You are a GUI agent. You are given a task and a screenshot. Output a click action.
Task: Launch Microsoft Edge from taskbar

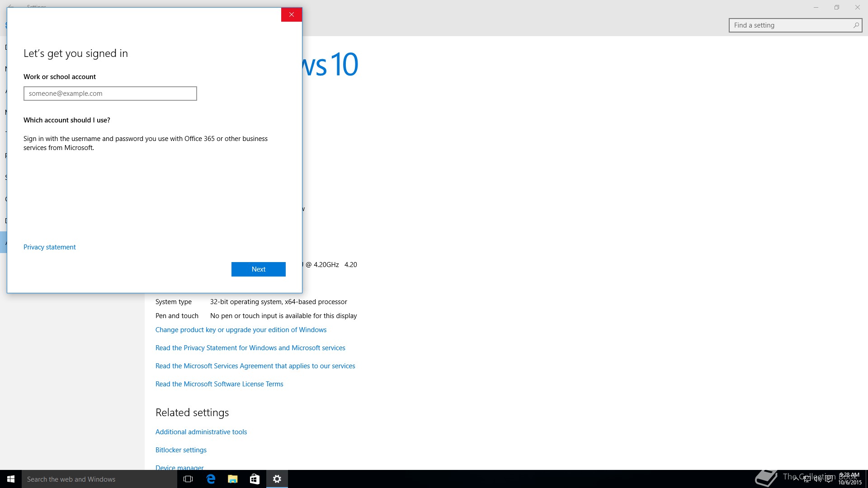tap(211, 479)
